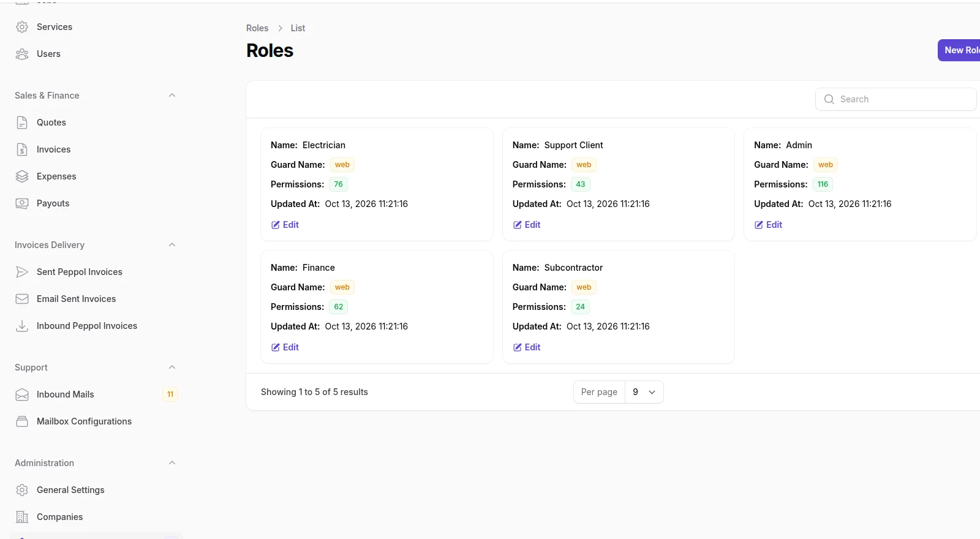This screenshot has width=980, height=539.
Task: Click the Electrician permissions count 76
Action: tap(338, 184)
